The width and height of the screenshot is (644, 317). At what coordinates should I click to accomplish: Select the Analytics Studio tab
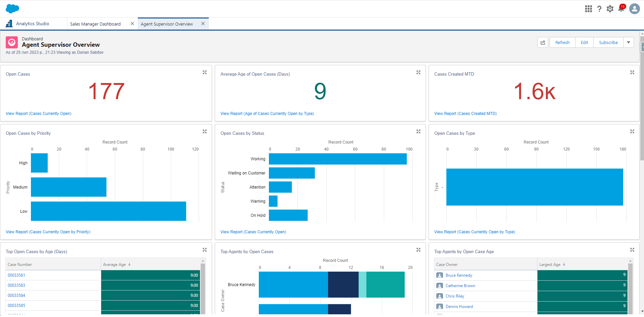coord(33,24)
